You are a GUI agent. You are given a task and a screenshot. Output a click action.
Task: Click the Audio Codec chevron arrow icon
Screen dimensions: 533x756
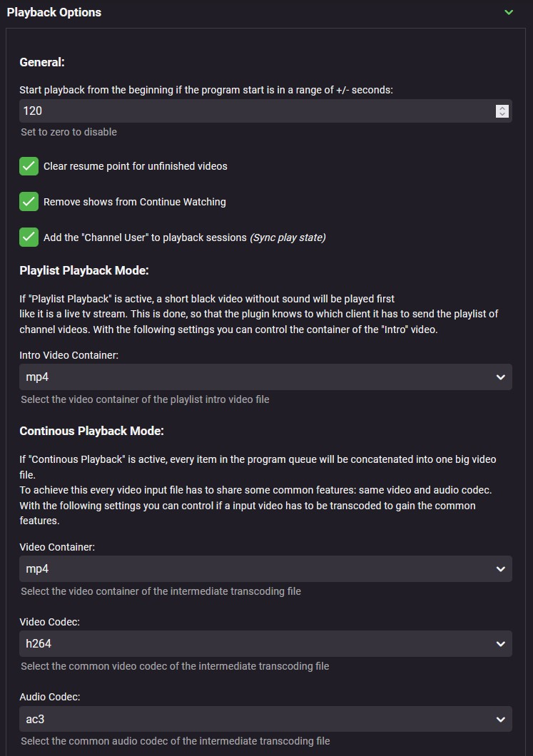(501, 719)
